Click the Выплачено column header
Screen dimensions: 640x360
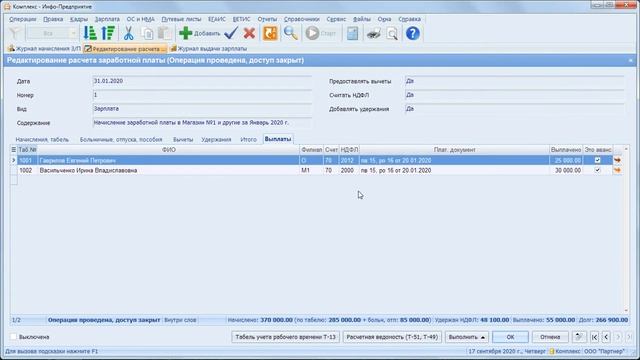pos(566,150)
